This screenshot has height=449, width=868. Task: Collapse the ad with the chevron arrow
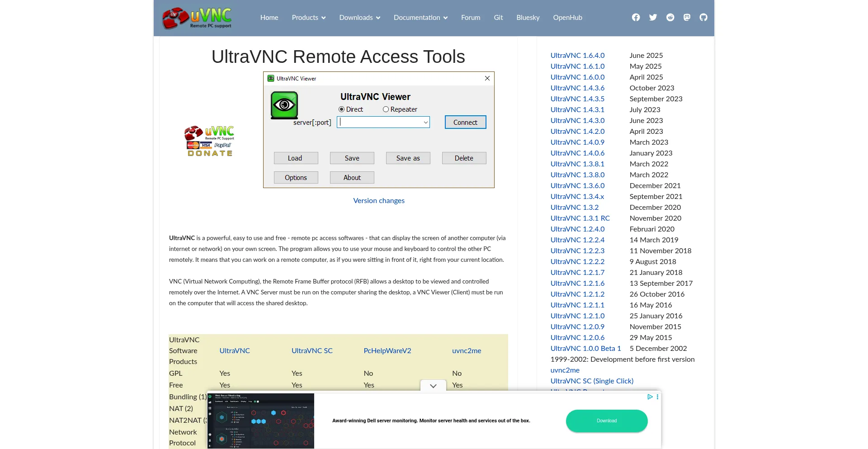click(x=433, y=386)
